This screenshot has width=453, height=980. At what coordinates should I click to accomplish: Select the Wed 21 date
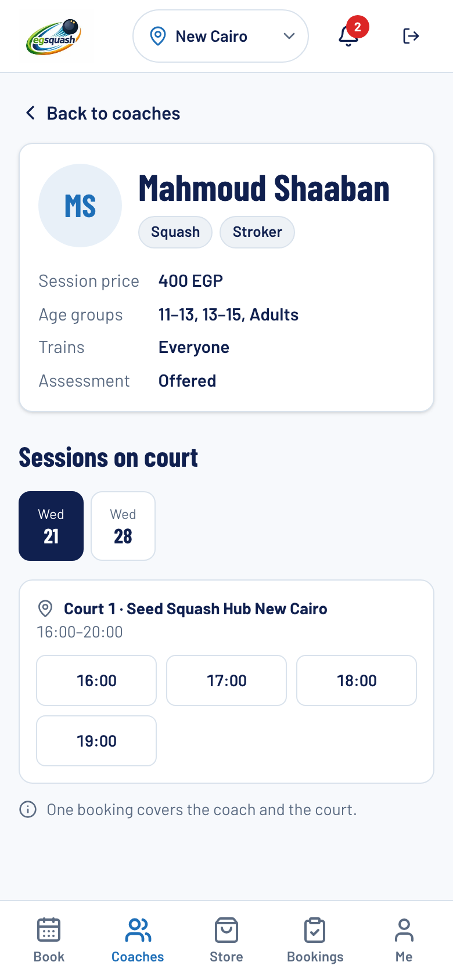[x=51, y=526]
